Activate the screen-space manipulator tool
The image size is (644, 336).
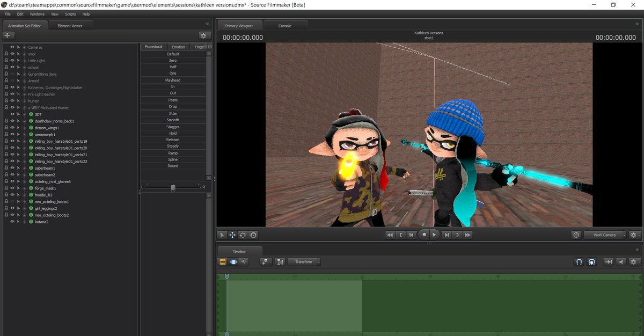tap(253, 235)
